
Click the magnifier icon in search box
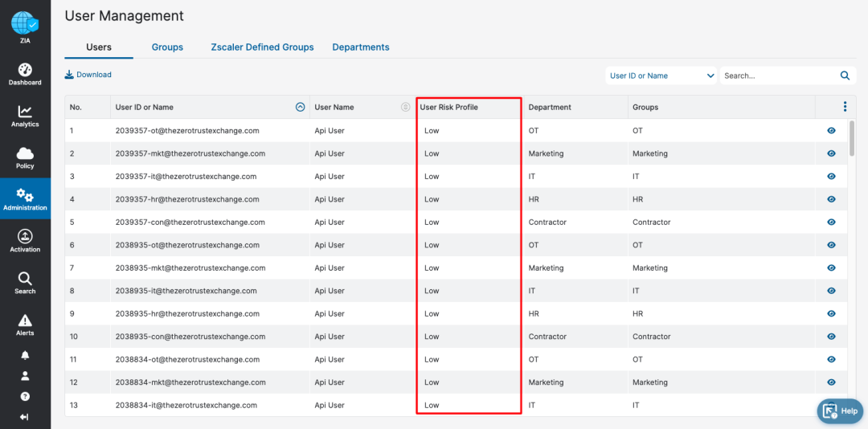(845, 76)
